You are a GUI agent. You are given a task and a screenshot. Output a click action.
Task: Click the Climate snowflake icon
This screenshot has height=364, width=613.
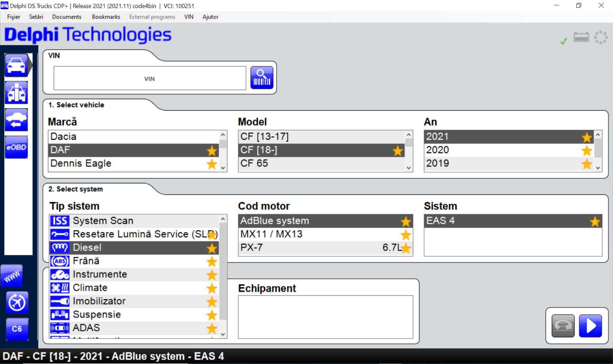pyautogui.click(x=60, y=288)
